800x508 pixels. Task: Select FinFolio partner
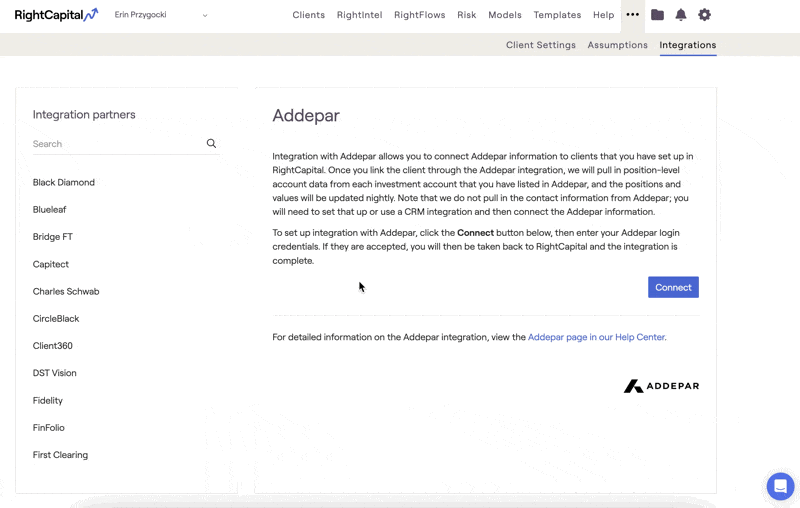pos(48,427)
